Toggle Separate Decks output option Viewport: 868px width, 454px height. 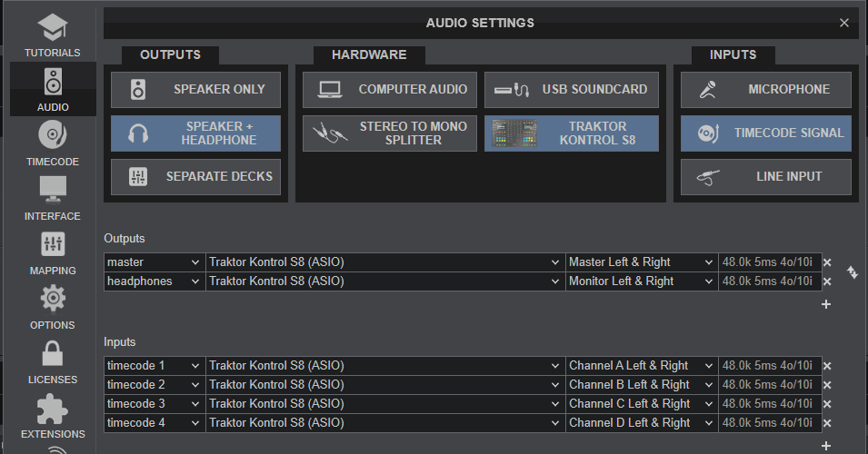pyautogui.click(x=195, y=177)
